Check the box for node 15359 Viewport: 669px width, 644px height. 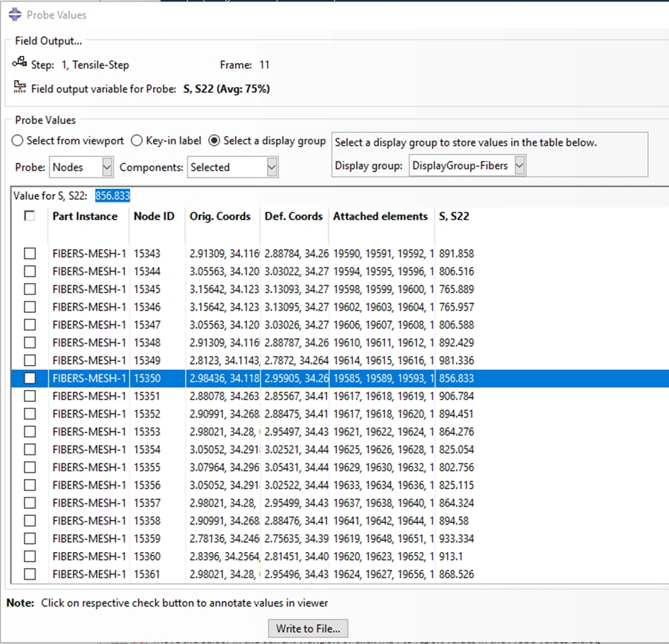tap(30, 539)
